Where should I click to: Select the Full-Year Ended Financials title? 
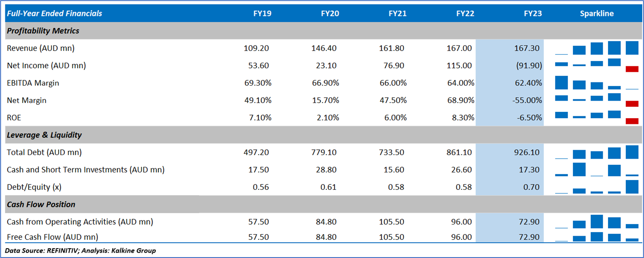click(54, 13)
